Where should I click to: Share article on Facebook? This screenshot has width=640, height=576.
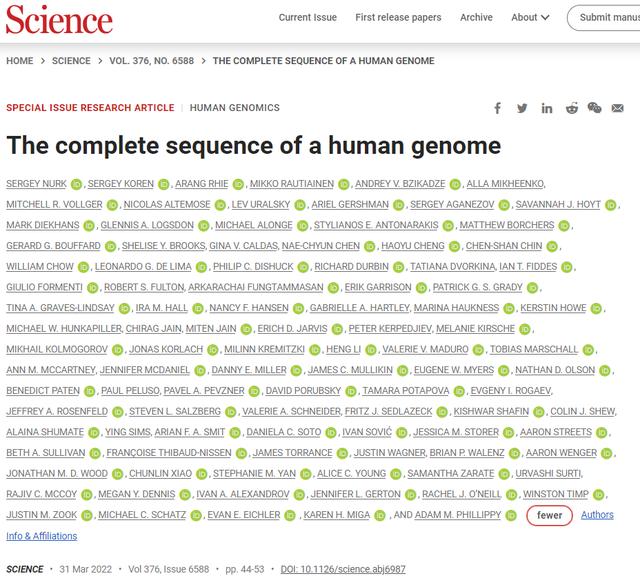click(x=498, y=108)
